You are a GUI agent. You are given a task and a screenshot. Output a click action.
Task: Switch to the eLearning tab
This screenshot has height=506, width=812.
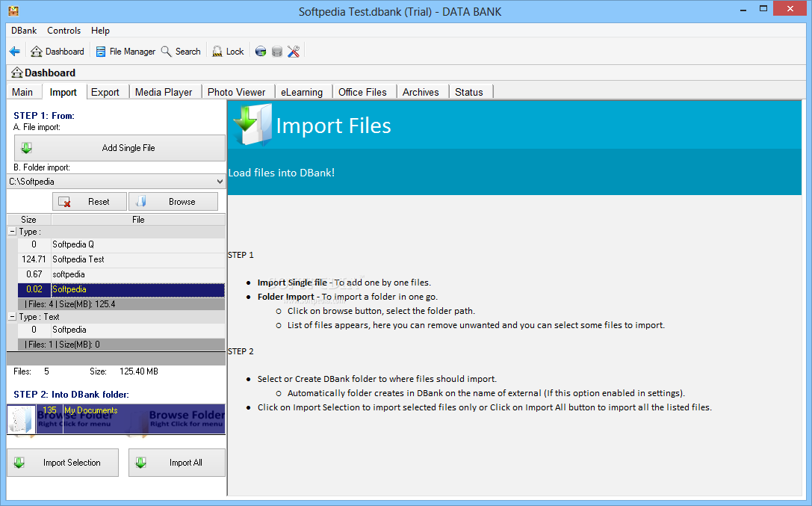[x=302, y=92]
